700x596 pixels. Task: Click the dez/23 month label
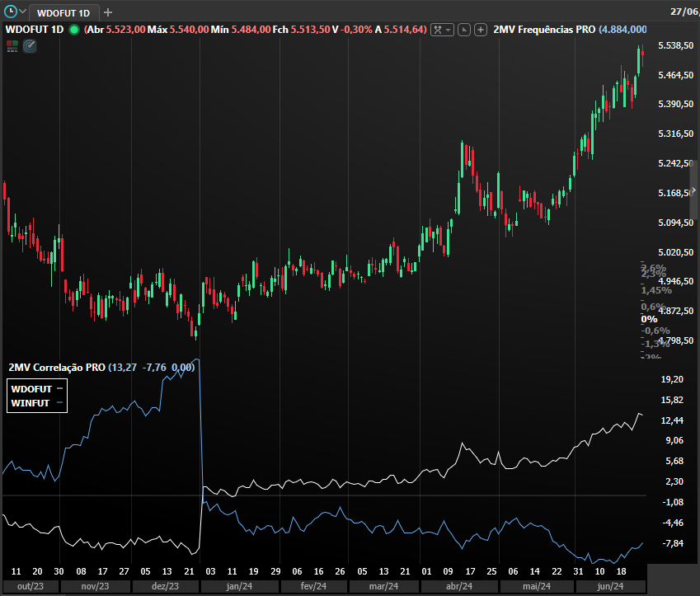coord(165,586)
